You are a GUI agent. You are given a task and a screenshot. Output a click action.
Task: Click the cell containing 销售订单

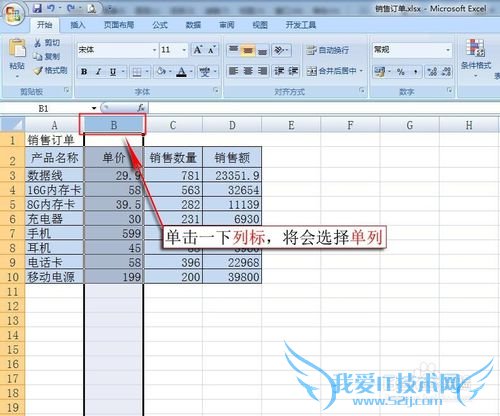pyautogui.click(x=54, y=140)
